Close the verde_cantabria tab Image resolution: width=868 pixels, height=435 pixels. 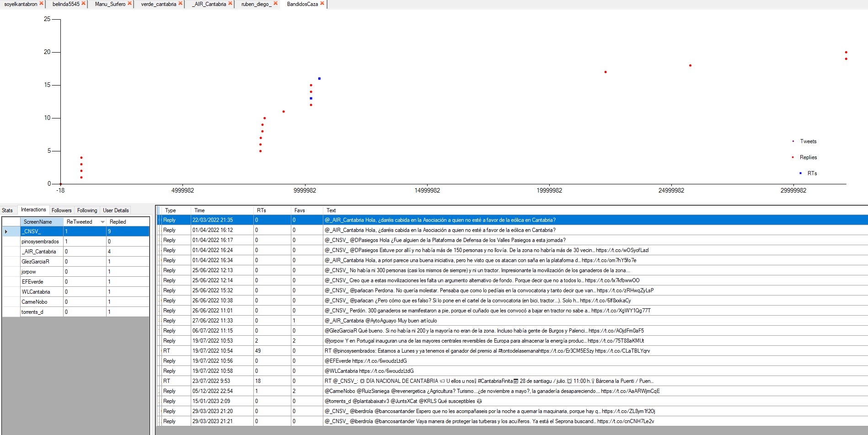(x=180, y=4)
